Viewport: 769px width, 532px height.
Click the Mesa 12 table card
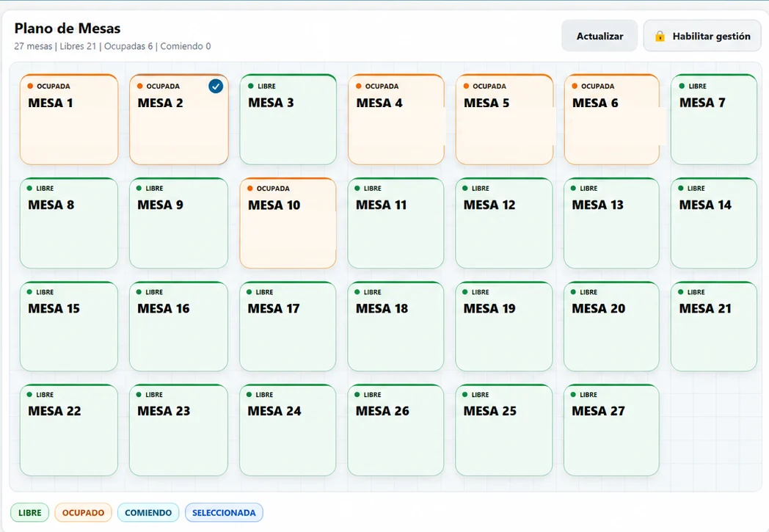(504, 223)
